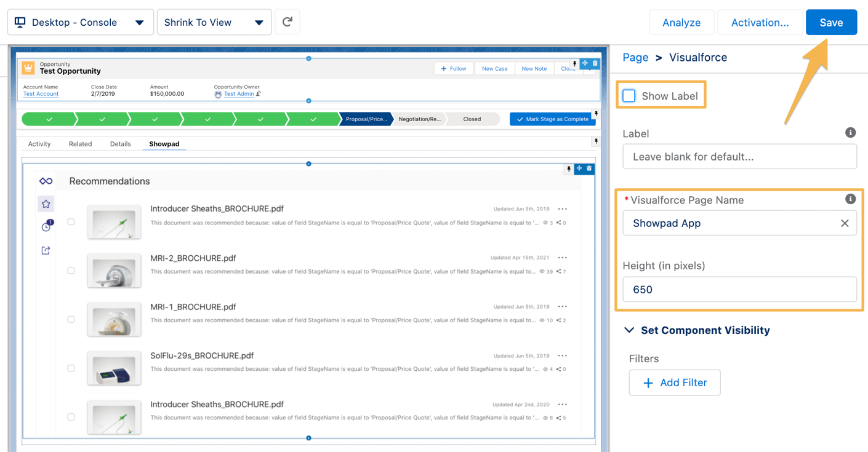Open options menu for MRI-2_BROCHURE.pdf
This screenshot has width=868, height=452.
tap(562, 258)
